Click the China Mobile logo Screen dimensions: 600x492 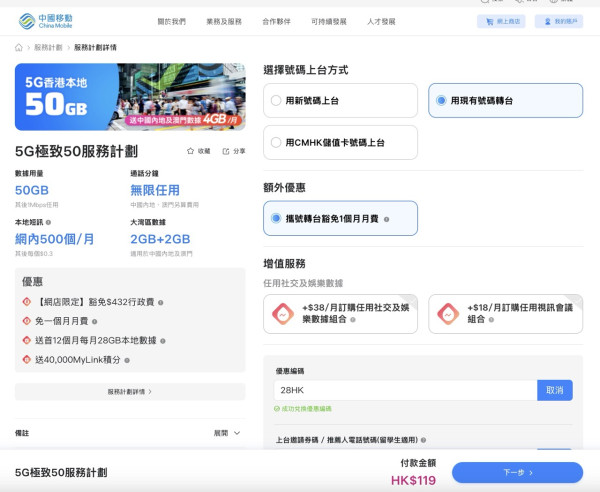click(46, 21)
